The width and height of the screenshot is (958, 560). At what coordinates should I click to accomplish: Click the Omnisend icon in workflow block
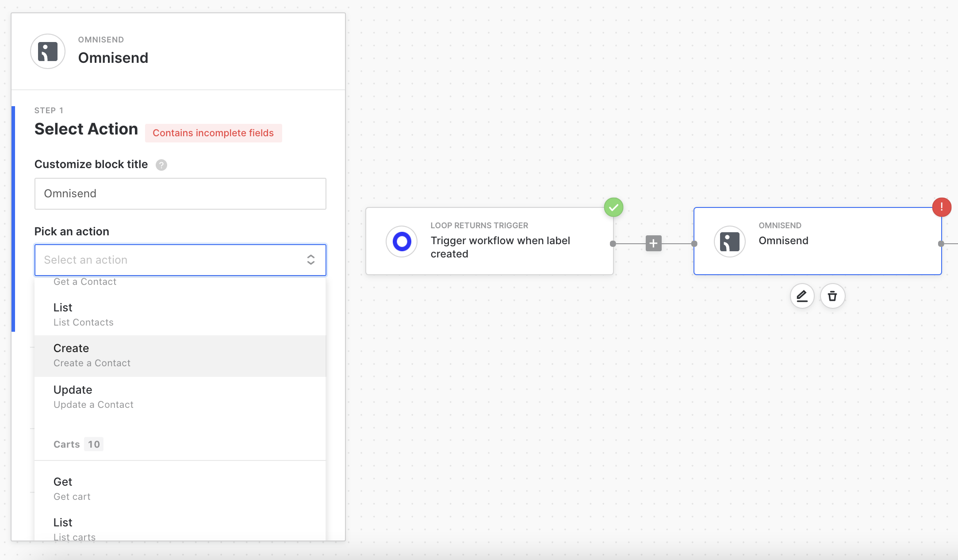tap(730, 242)
